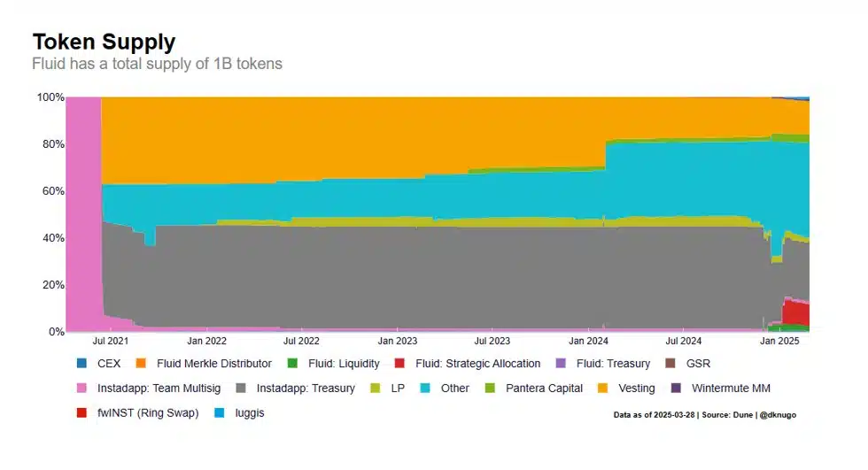Select the Pantera Capital legend label

(544, 388)
